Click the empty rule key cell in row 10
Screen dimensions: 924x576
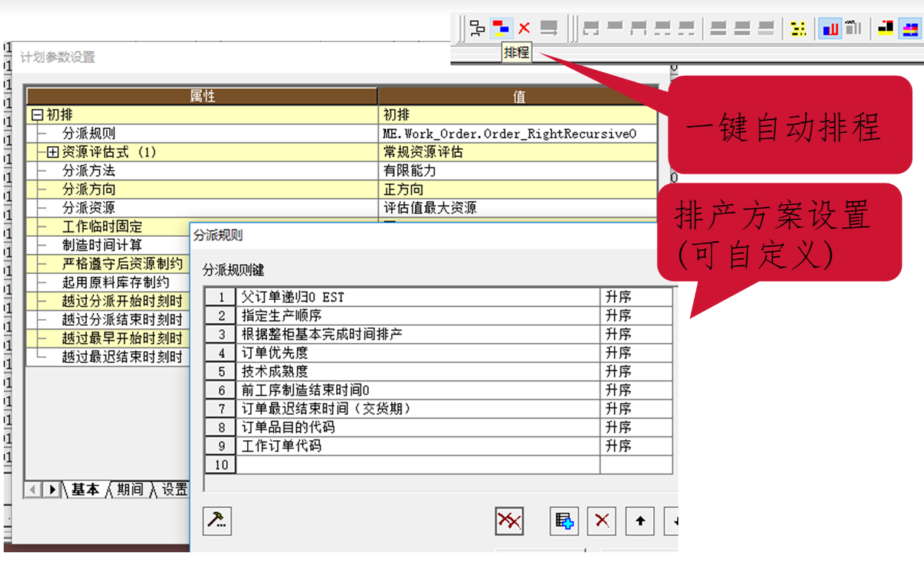[417, 465]
